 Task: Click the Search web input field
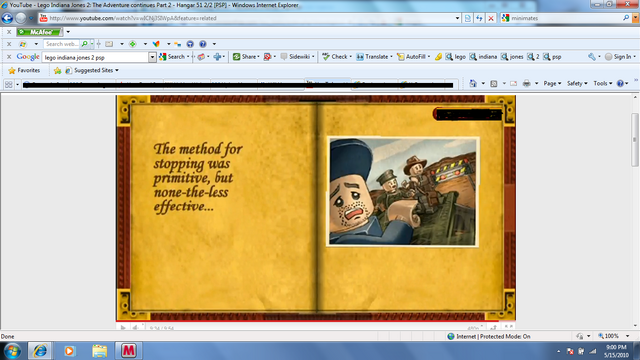pos(61,44)
